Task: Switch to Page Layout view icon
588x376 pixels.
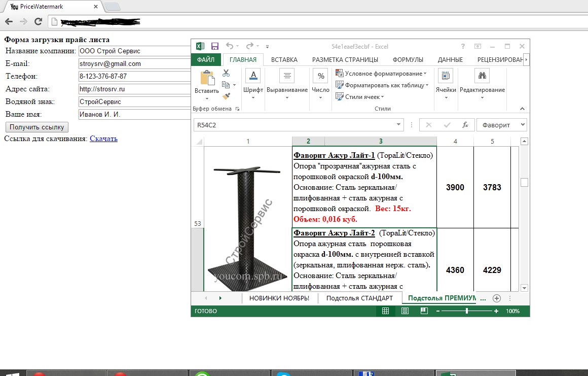Action: tap(405, 311)
